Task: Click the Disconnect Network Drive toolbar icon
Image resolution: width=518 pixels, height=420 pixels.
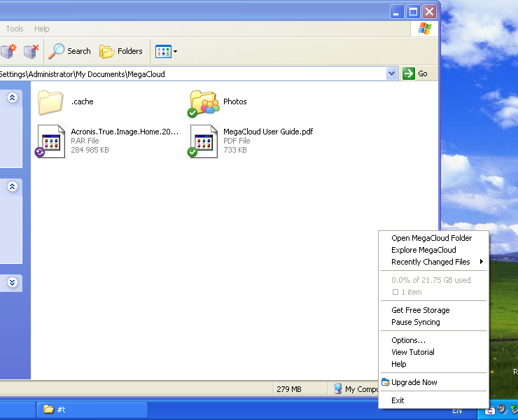Action: point(31,51)
